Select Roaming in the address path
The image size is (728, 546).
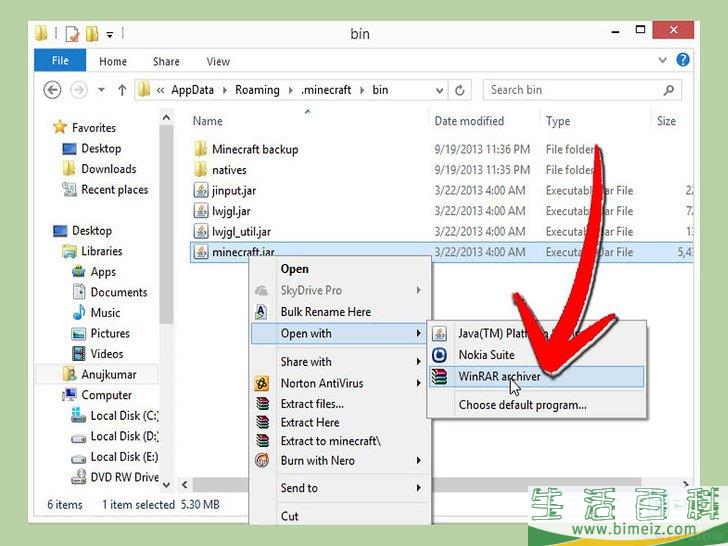pos(257,90)
